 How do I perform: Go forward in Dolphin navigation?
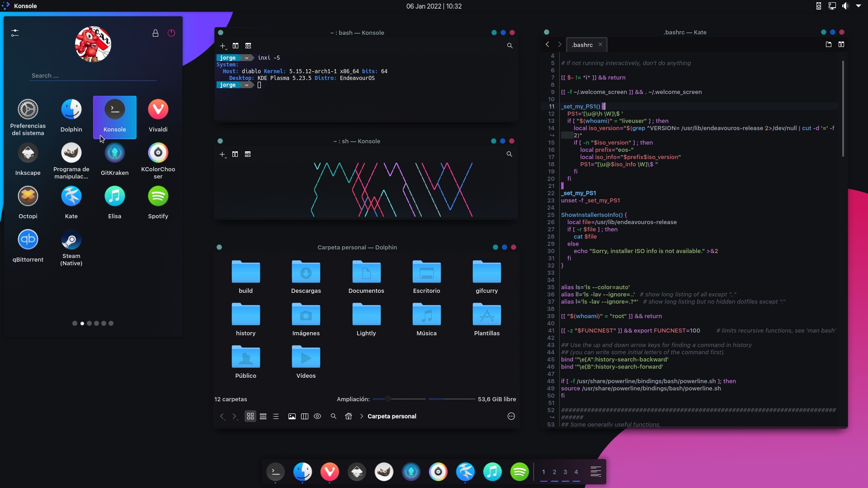[234, 417]
